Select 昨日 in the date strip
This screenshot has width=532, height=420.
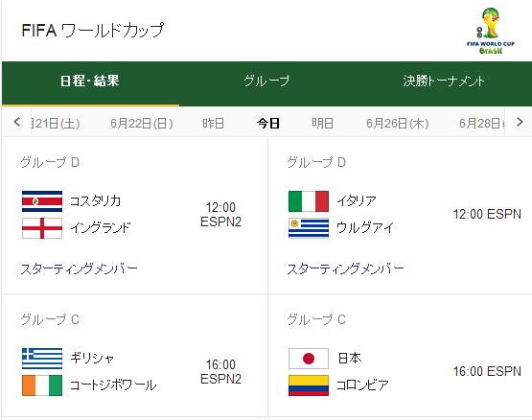point(214,123)
